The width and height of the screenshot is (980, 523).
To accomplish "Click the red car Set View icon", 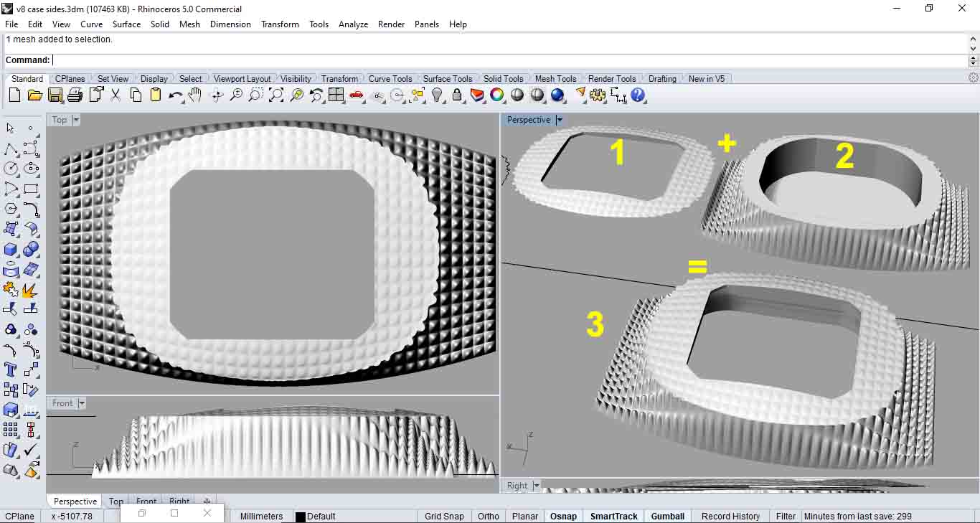I will 357,95.
